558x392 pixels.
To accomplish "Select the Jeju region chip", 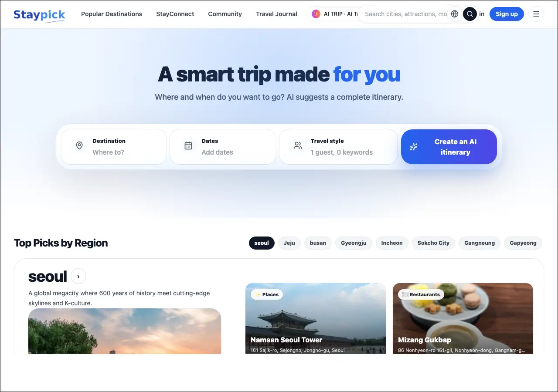I will 289,243.
